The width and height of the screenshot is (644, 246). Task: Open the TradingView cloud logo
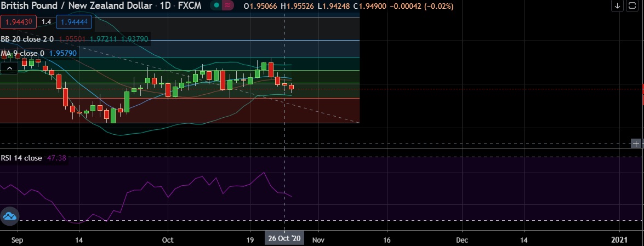pyautogui.click(x=9, y=216)
